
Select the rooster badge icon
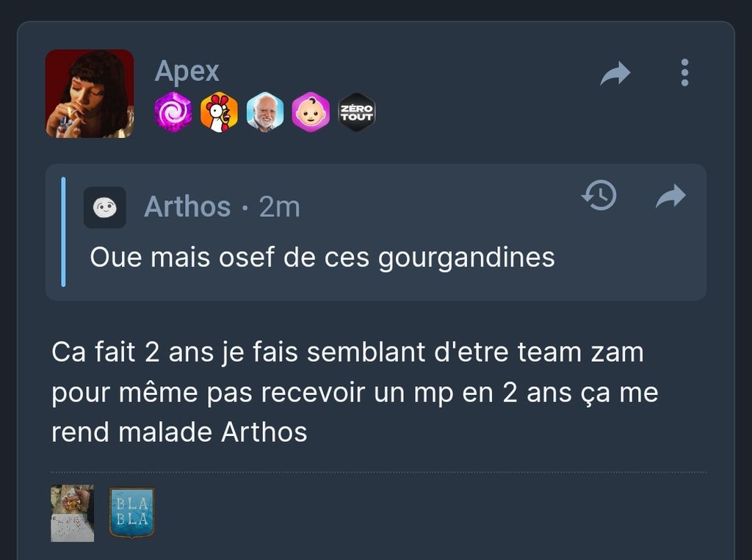coord(219,112)
